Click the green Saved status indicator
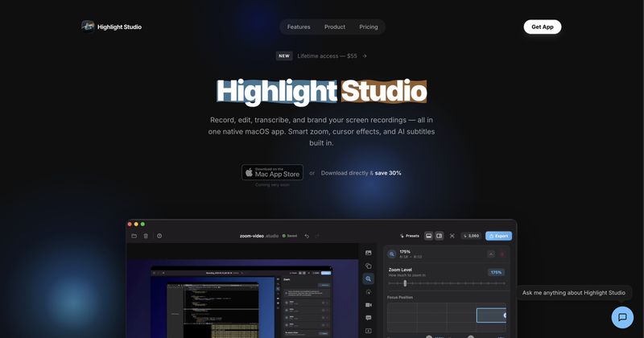This screenshot has height=338, width=644. point(290,236)
